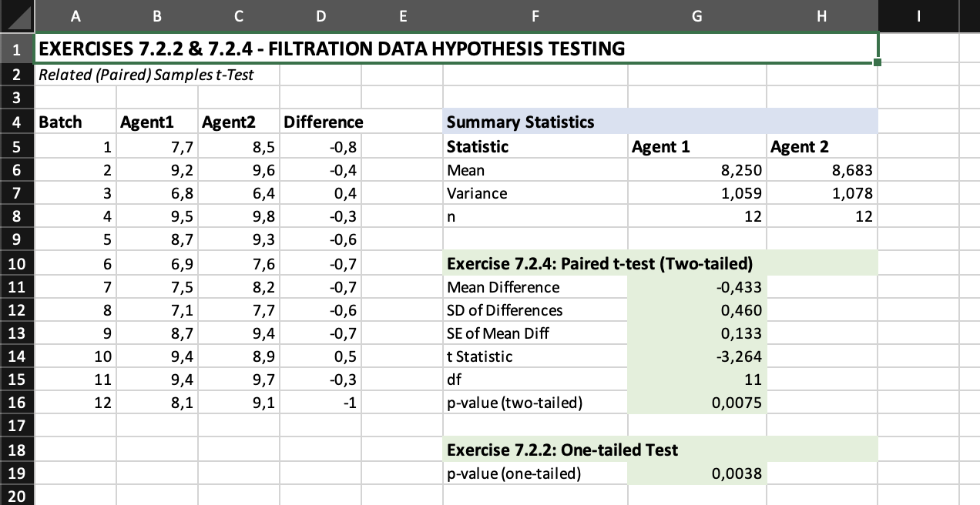Click row 12 header

(18, 310)
